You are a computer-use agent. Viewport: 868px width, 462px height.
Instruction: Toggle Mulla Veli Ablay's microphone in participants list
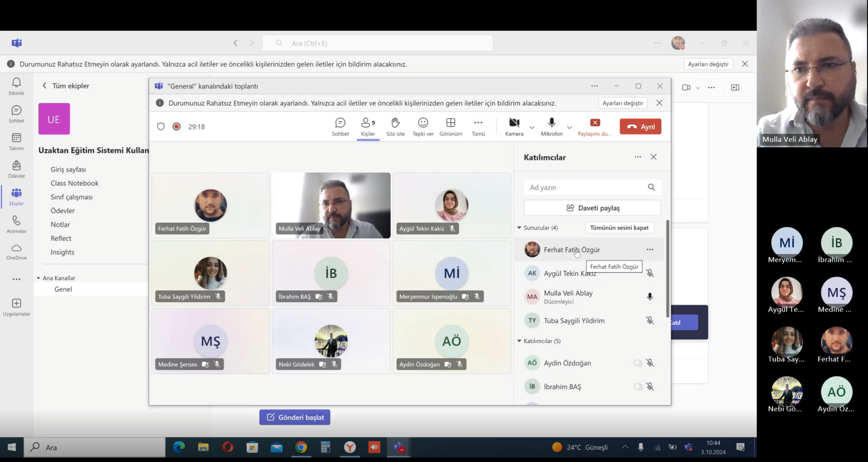[x=650, y=297]
